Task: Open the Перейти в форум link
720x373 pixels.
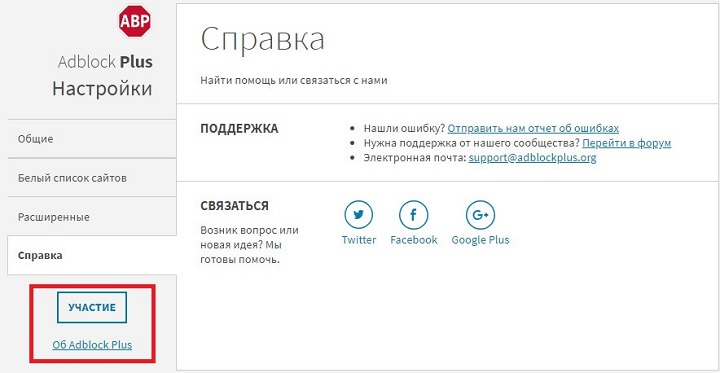Action: (x=627, y=143)
